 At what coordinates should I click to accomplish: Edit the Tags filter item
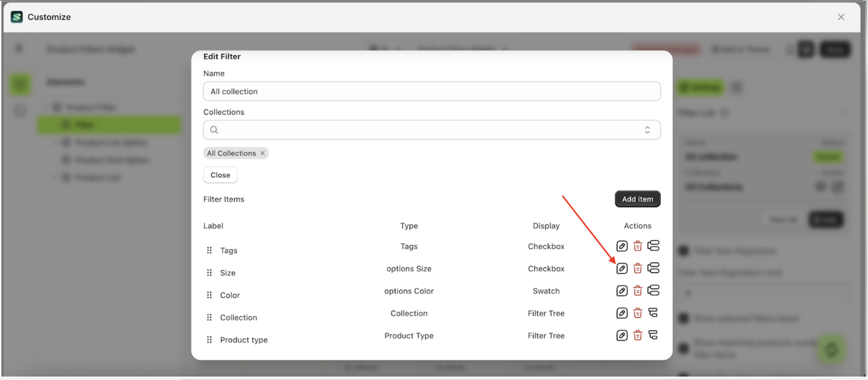pyautogui.click(x=622, y=246)
